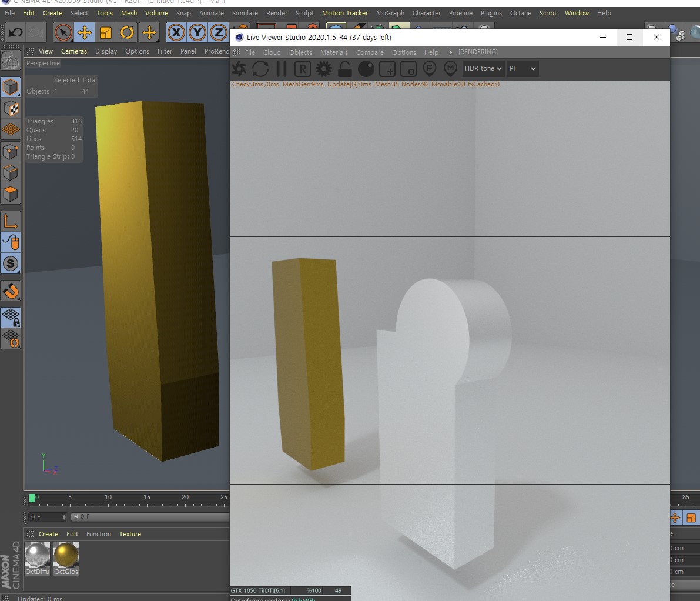Expand the arrow beside RENDERING status
700x601 pixels.
click(450, 52)
